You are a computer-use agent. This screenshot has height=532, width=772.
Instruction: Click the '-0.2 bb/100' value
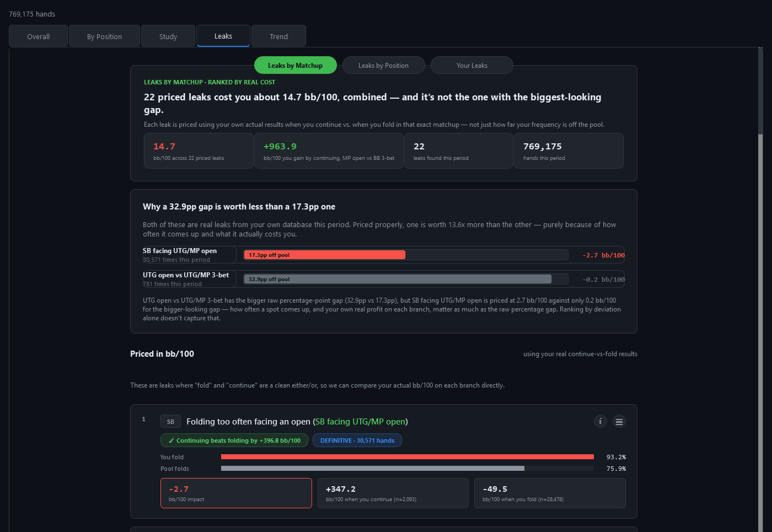[x=604, y=280]
